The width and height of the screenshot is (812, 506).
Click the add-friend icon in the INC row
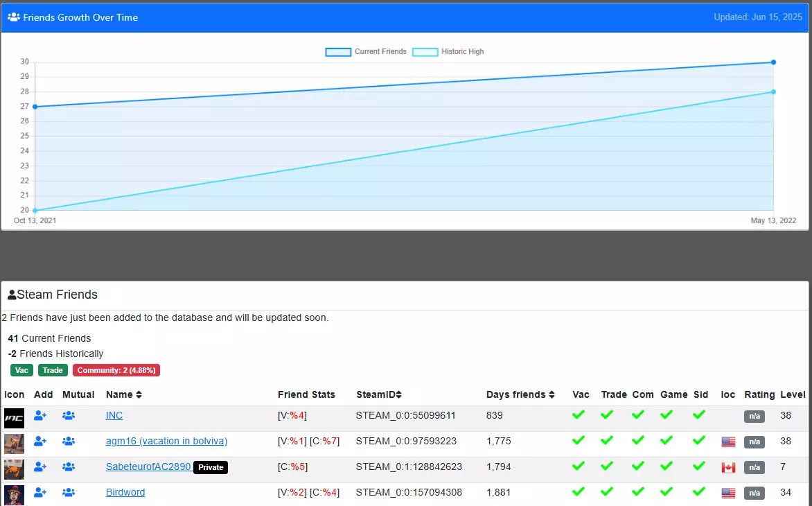[x=40, y=415]
